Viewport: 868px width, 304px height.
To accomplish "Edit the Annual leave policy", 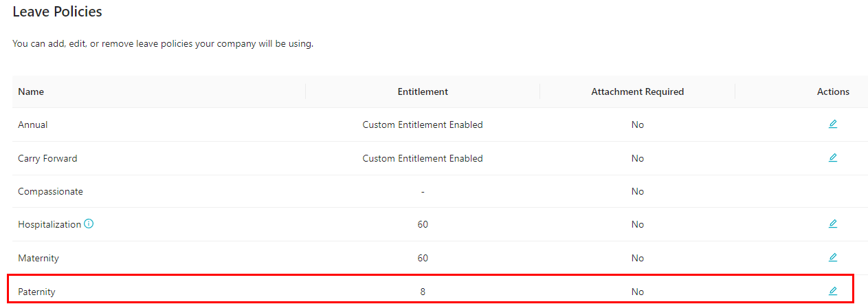I will click(x=833, y=124).
